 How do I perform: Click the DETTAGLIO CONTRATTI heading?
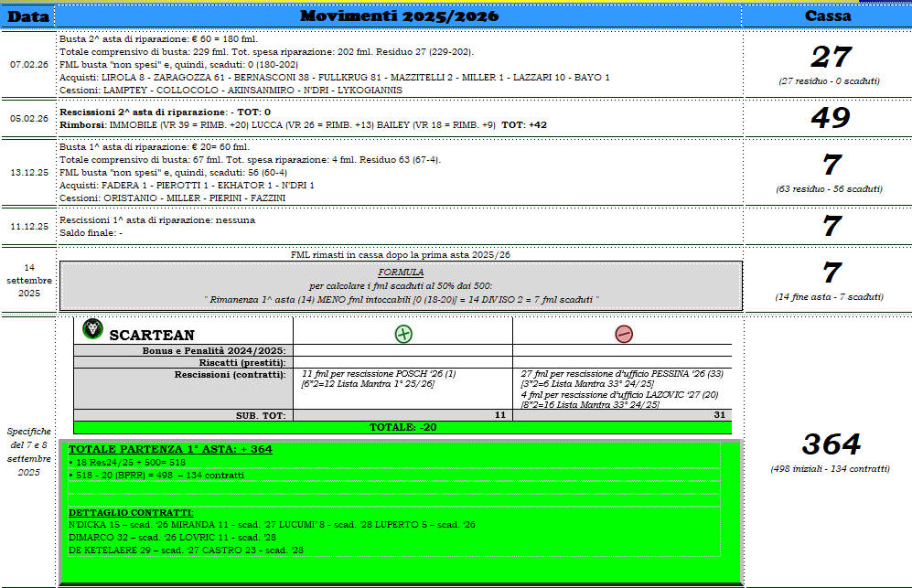tap(130, 512)
